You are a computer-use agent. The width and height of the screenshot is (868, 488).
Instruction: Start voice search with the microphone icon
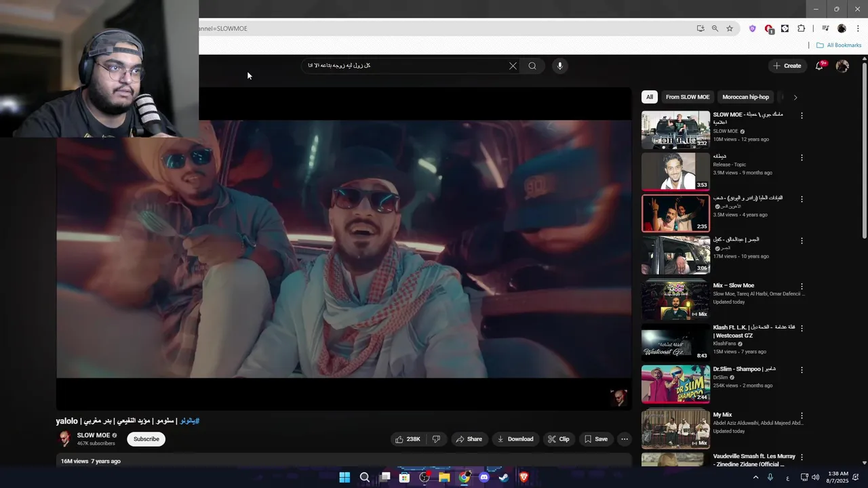[x=559, y=66]
